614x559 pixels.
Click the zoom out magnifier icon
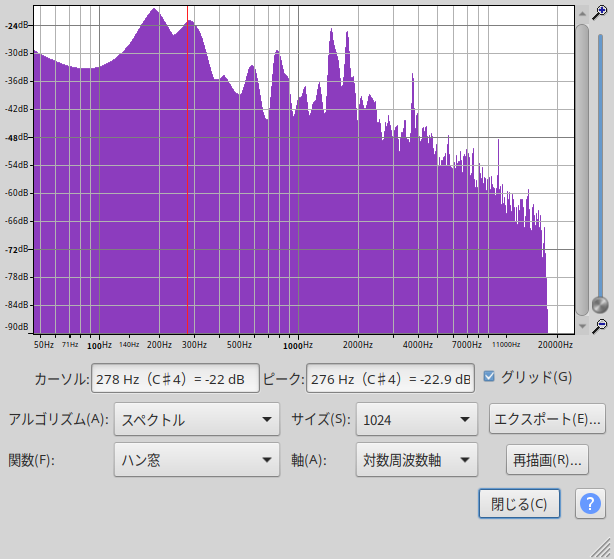(600, 326)
